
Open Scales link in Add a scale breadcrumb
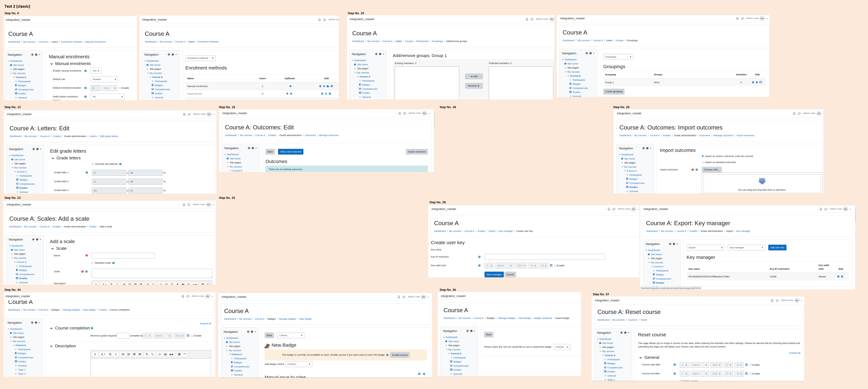93,227
